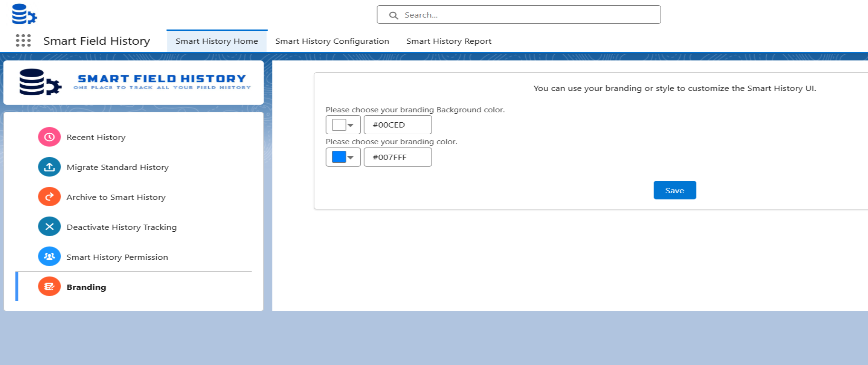The image size is (868, 365).
Task: Click the white background color swatch
Action: [339, 125]
